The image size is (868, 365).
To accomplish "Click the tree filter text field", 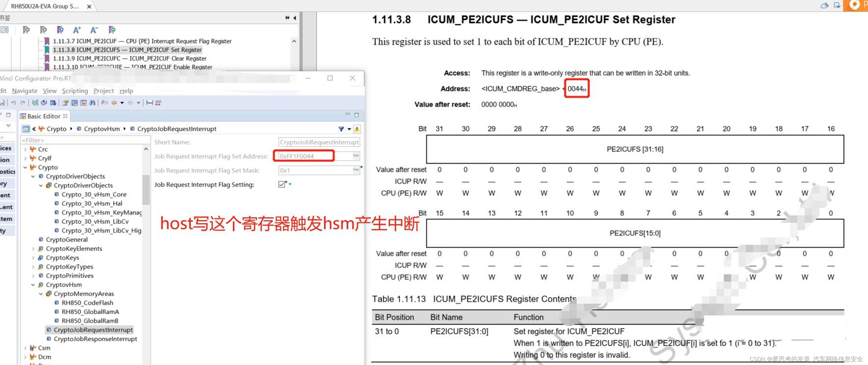I will (81, 140).
